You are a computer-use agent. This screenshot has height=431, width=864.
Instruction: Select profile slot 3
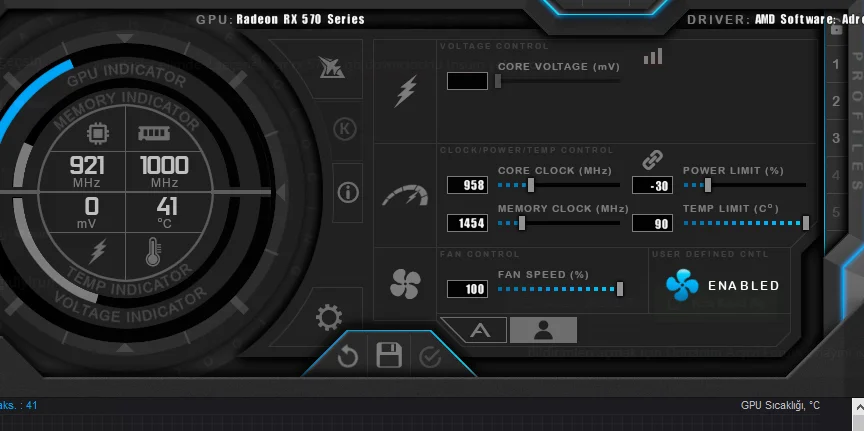[x=836, y=138]
